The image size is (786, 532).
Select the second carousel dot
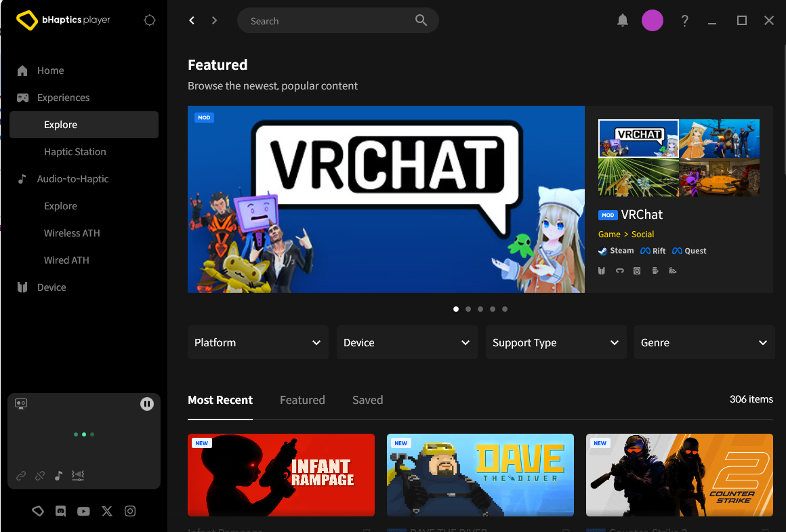click(468, 309)
